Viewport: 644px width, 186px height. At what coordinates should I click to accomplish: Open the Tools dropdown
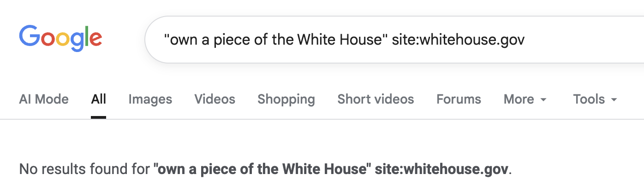[x=589, y=99]
